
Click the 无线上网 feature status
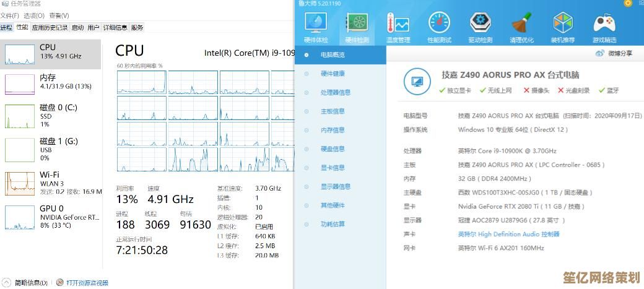[496, 90]
